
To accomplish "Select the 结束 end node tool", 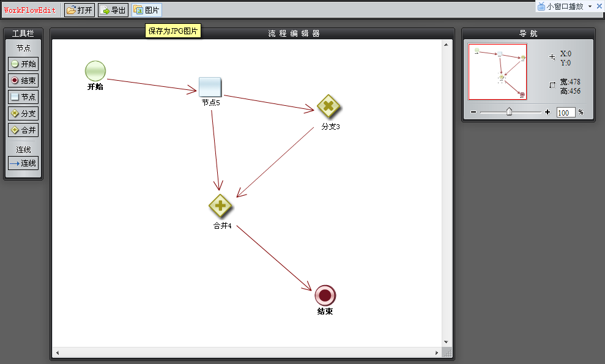I will 23,81.
